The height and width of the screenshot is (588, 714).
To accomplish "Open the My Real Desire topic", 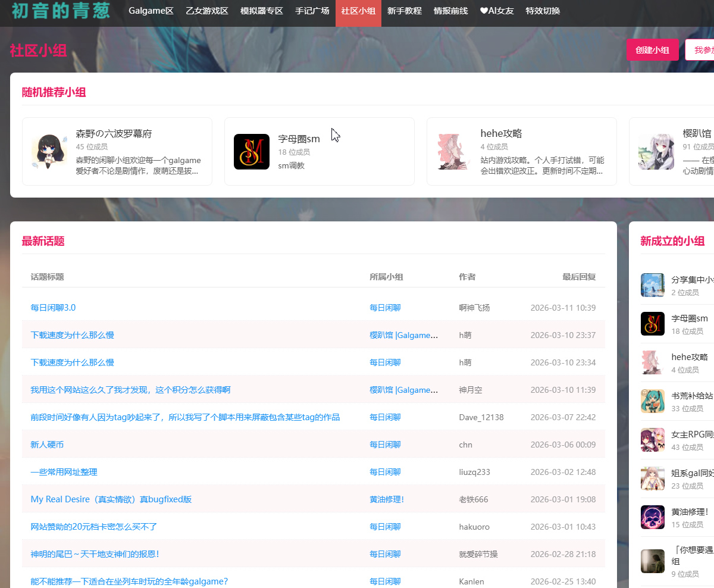I will coord(111,499).
